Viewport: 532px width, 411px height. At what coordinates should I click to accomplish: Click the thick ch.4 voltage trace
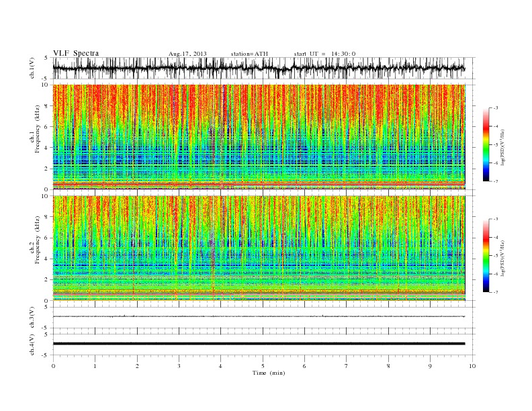(259, 344)
